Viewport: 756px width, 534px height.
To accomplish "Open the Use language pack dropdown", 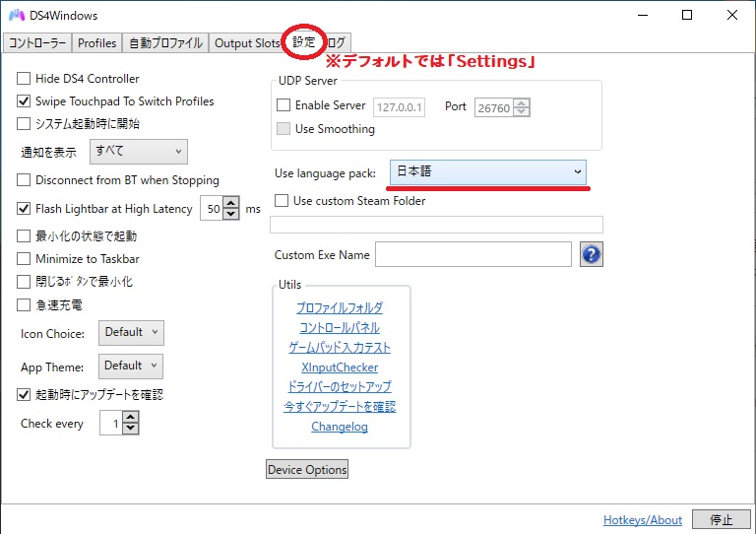I will click(x=488, y=172).
